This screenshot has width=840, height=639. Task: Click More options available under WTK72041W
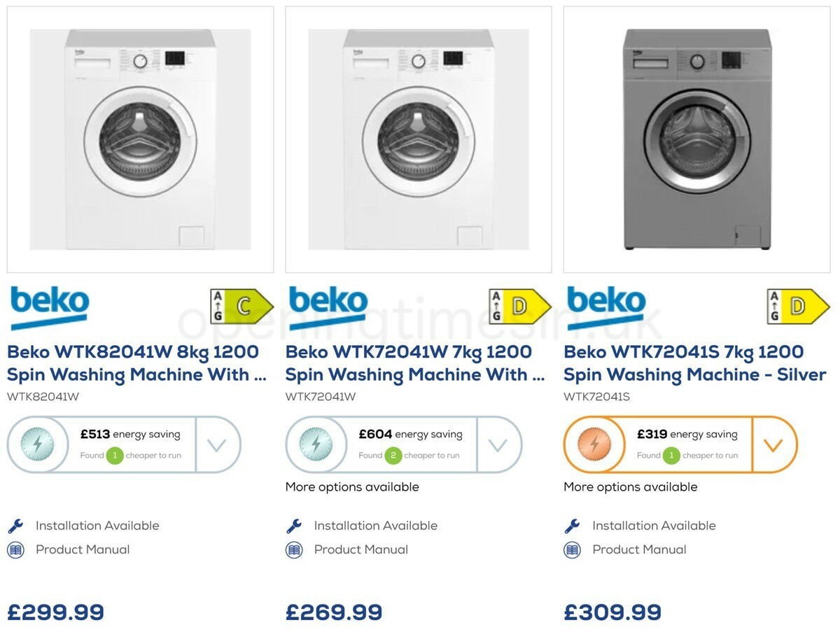(352, 486)
